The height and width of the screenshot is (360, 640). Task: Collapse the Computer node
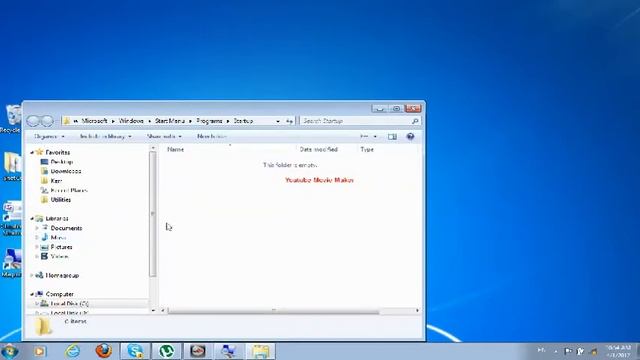pyautogui.click(x=32, y=294)
